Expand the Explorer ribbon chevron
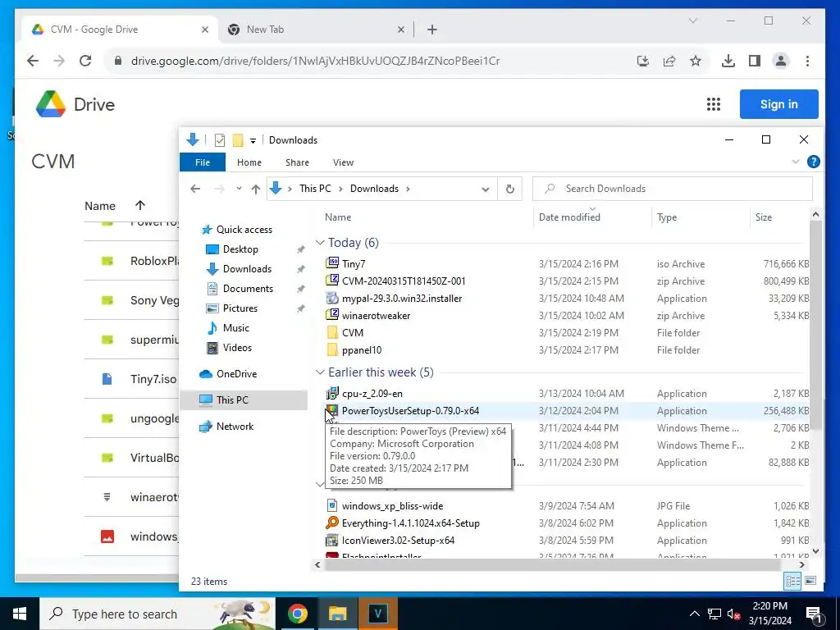The image size is (840, 630). (x=796, y=162)
